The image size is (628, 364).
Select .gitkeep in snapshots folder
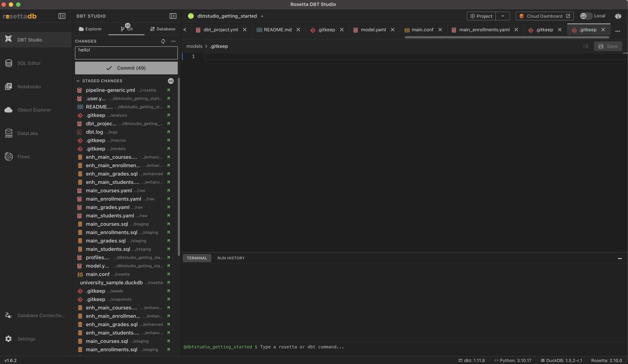(x=124, y=299)
